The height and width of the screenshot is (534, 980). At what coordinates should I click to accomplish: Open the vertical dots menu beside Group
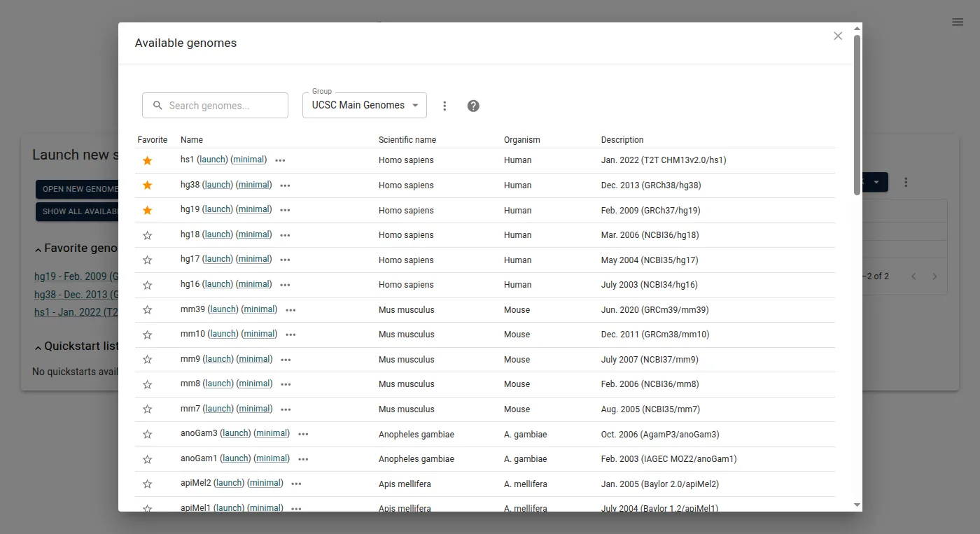(x=444, y=106)
